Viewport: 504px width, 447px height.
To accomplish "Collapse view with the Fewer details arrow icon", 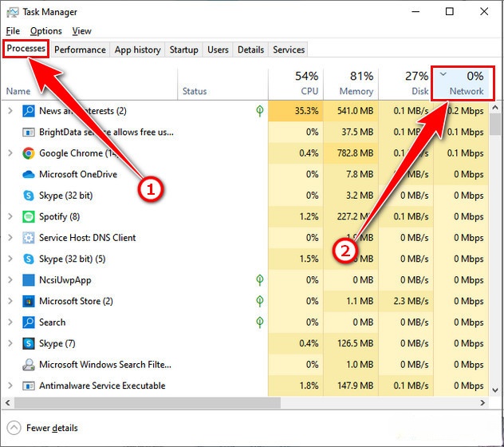I will point(14,428).
